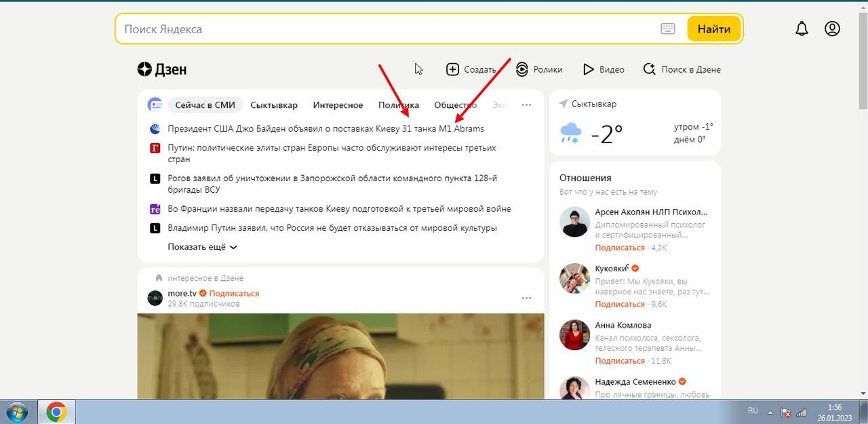The width and height of the screenshot is (868, 424).
Task: Click the Сыктывкар location arrow icon
Action: tap(563, 104)
